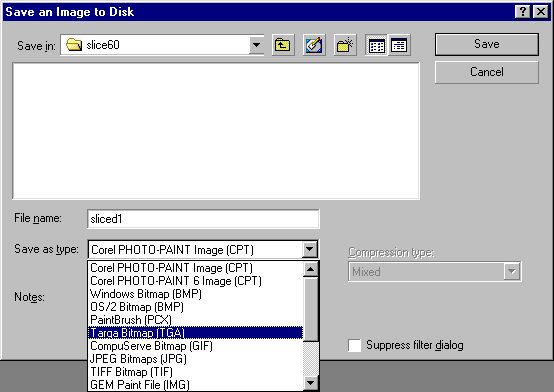Select Targa Bitmap (TGA) file type
The image size is (554, 392).
point(195,333)
